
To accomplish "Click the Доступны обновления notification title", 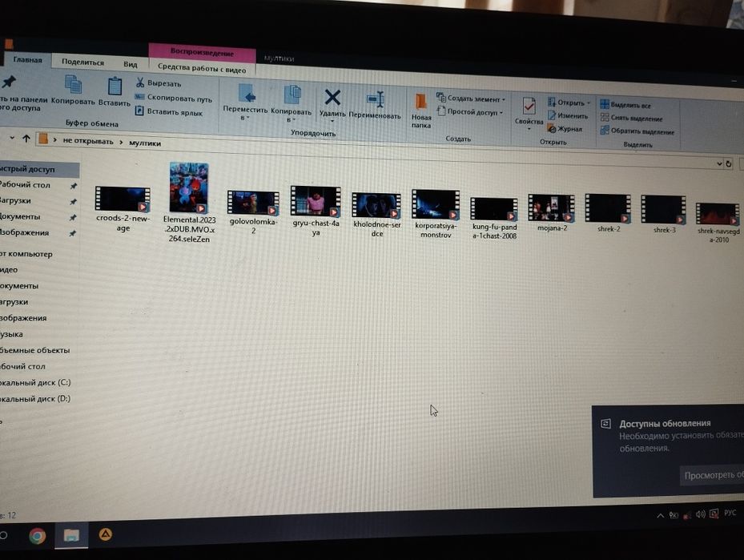I will [x=664, y=423].
